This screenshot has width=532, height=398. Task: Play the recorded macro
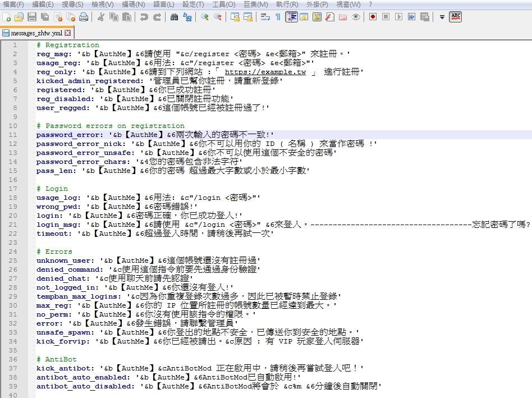pyautogui.click(x=398, y=17)
